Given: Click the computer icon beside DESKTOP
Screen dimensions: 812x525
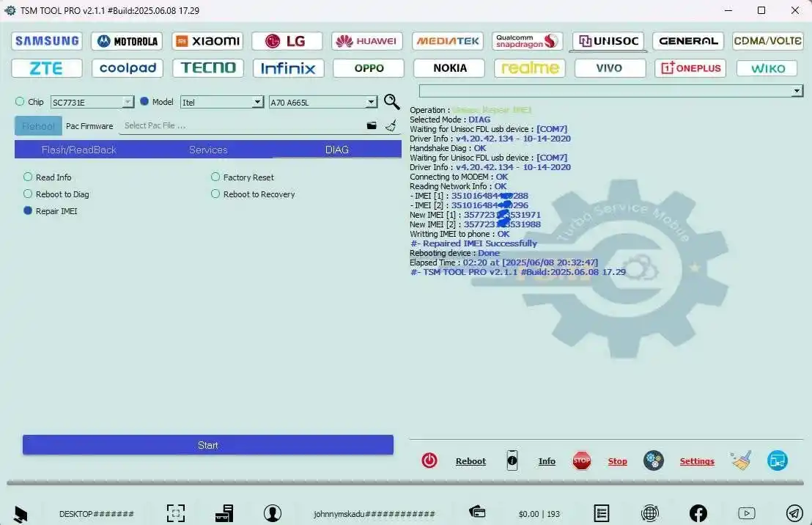Looking at the screenshot, I should pyautogui.click(x=21, y=514).
